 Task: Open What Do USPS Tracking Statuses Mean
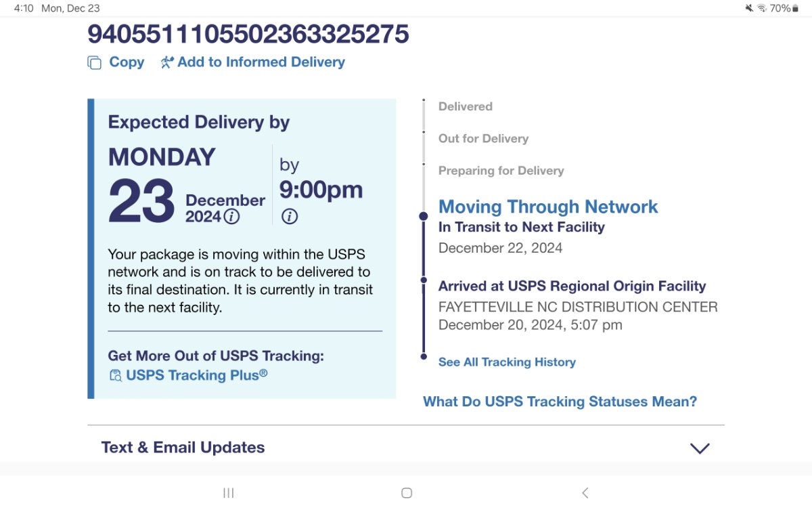[x=560, y=402]
